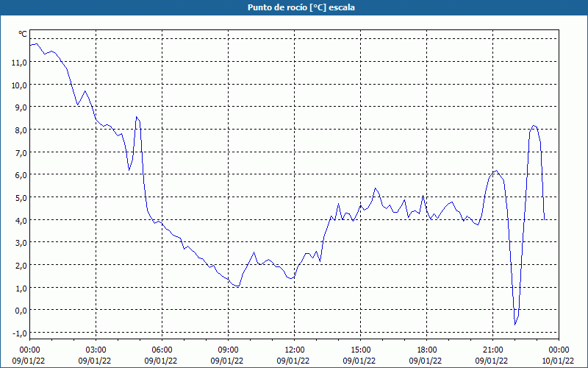The image size is (588, 368).
Task: Select the 1,0 y-axis label
Action: [21, 288]
